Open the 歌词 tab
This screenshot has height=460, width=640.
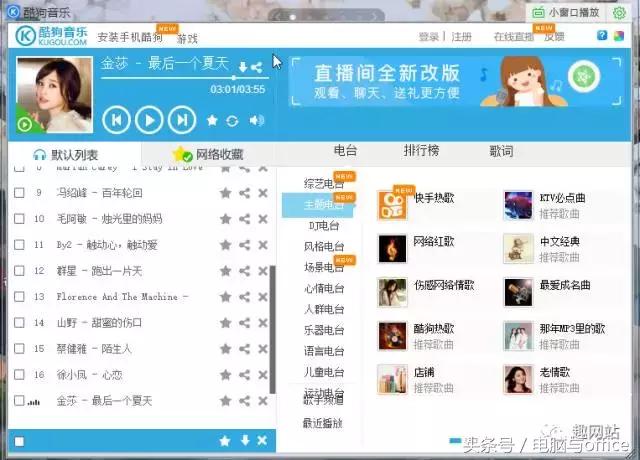[x=501, y=151]
